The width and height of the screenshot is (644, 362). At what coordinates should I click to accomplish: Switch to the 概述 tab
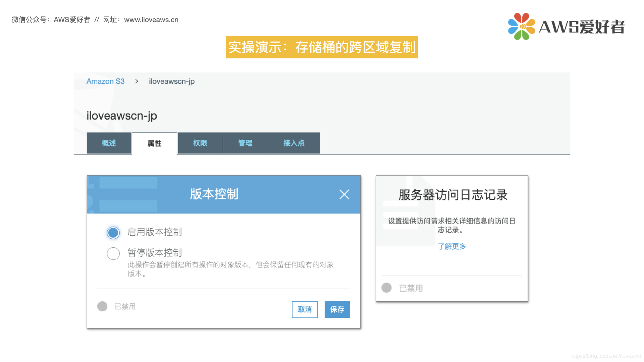[x=109, y=143]
